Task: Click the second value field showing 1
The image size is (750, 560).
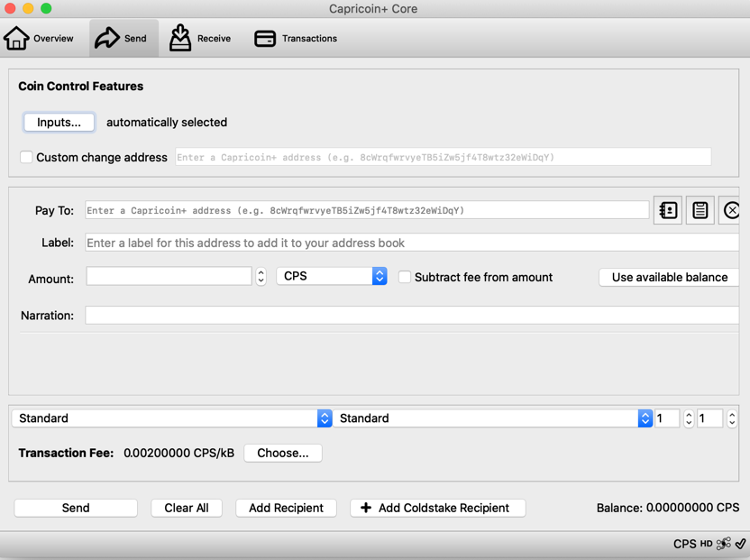Action: [709, 418]
